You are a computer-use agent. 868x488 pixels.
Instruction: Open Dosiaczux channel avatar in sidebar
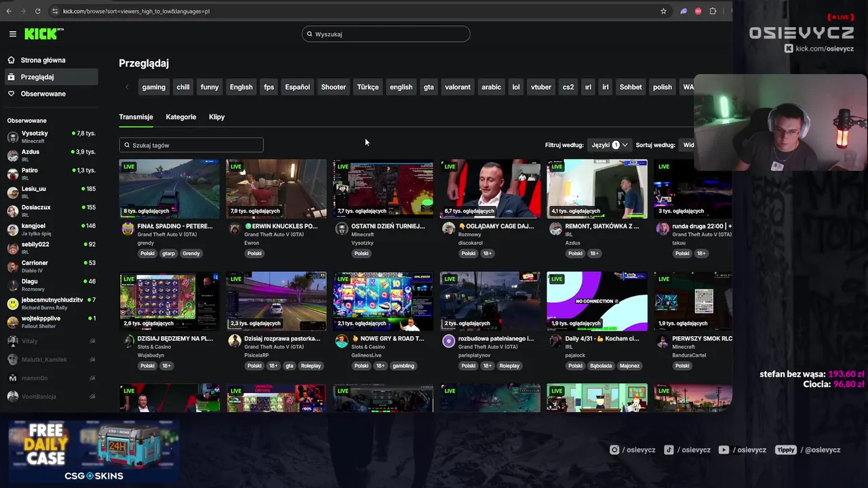pos(12,211)
